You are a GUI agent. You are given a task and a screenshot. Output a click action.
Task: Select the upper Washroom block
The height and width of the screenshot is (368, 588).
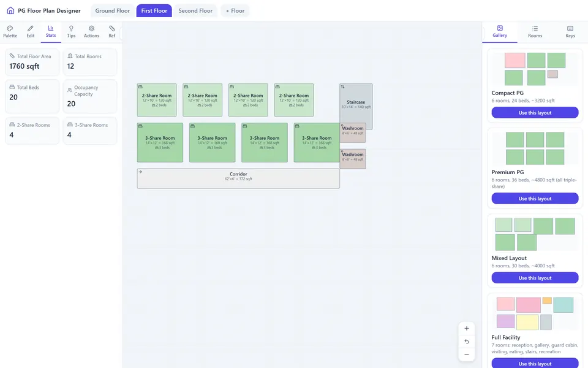pyautogui.click(x=353, y=132)
